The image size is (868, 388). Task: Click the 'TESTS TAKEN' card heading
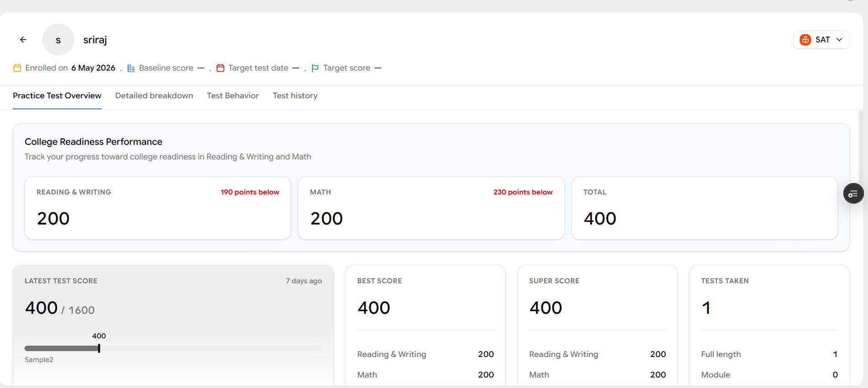(725, 281)
